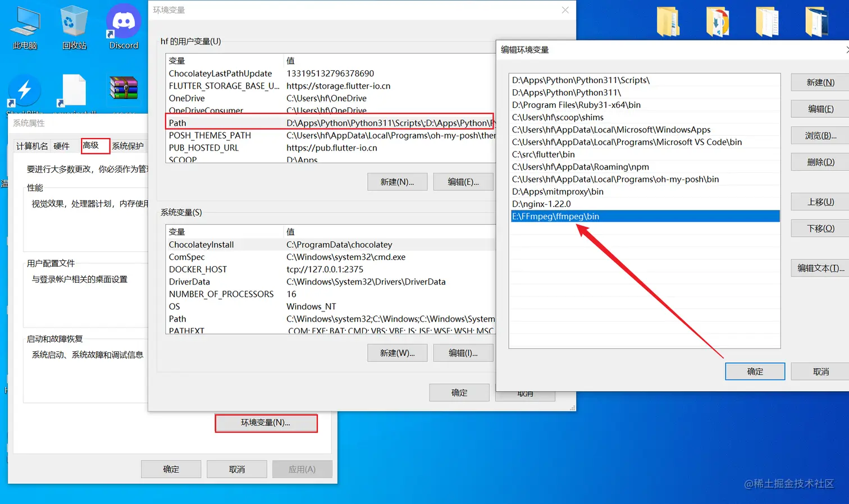Click 编辑(E)... under user variables
849x504 pixels.
click(x=463, y=182)
